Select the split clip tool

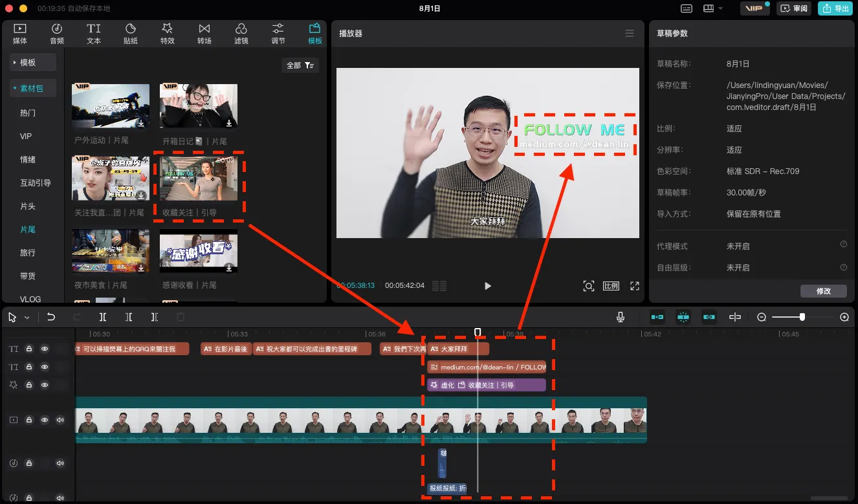(103, 317)
